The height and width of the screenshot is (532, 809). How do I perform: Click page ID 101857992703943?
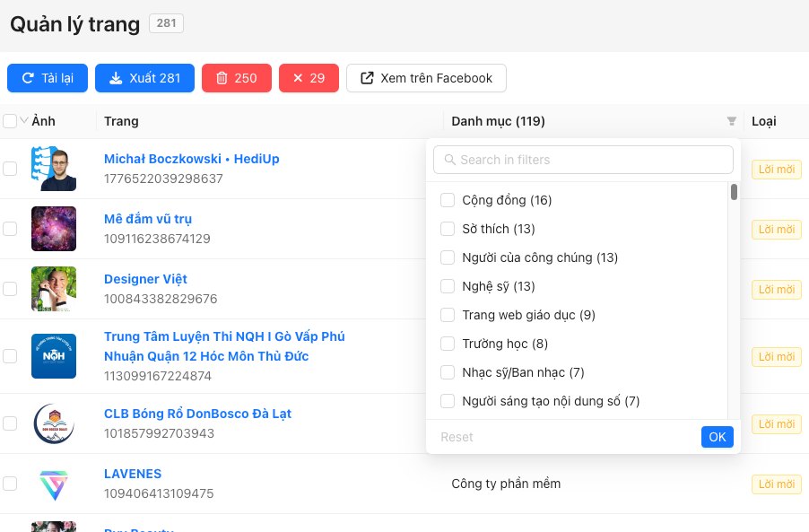point(159,433)
